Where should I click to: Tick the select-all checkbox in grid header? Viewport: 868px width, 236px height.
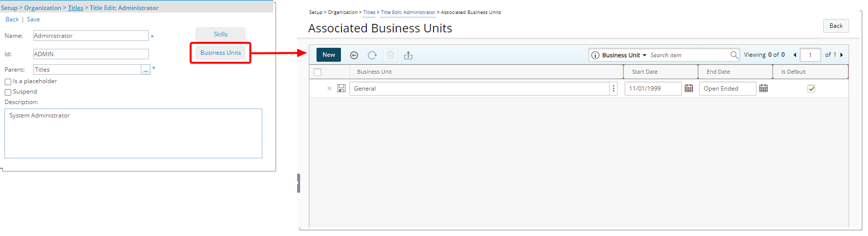pyautogui.click(x=318, y=72)
